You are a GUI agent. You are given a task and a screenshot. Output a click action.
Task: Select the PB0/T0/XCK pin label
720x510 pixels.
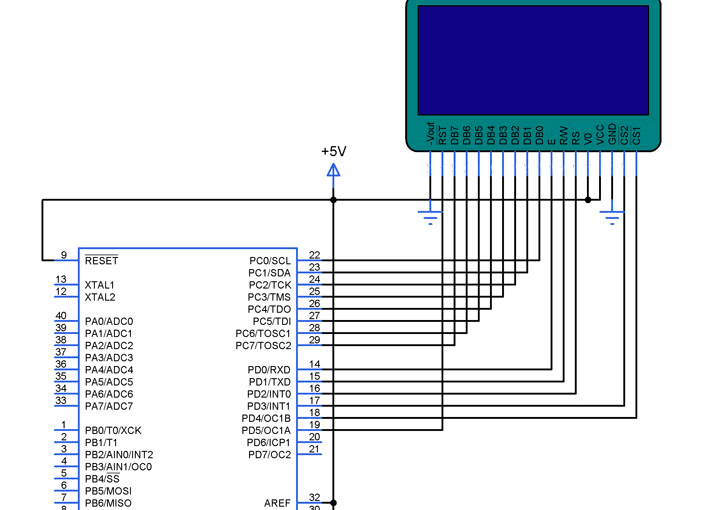113,431
